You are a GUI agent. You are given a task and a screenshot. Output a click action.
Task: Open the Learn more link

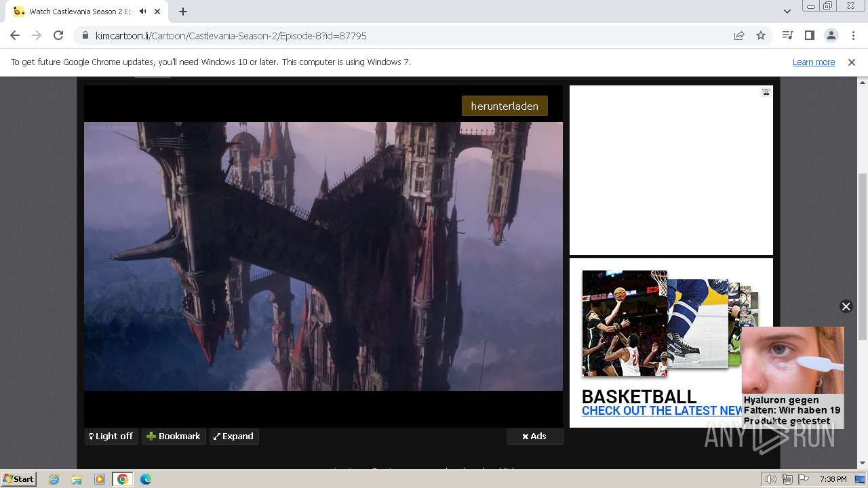coord(814,62)
